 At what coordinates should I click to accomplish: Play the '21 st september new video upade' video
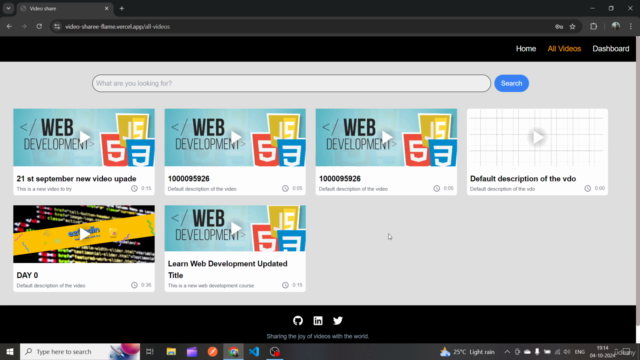pos(84,137)
